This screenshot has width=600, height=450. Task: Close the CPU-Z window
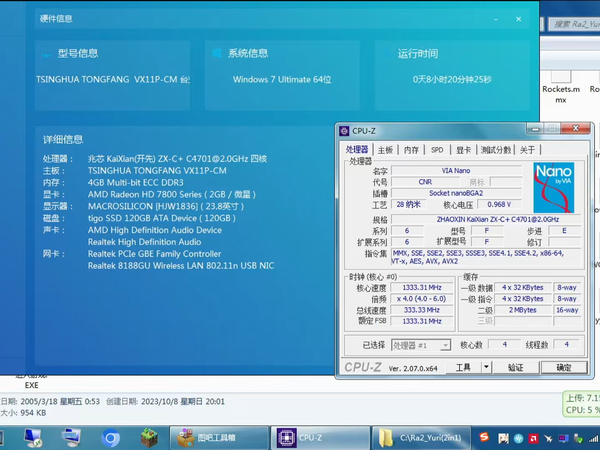pos(576,129)
